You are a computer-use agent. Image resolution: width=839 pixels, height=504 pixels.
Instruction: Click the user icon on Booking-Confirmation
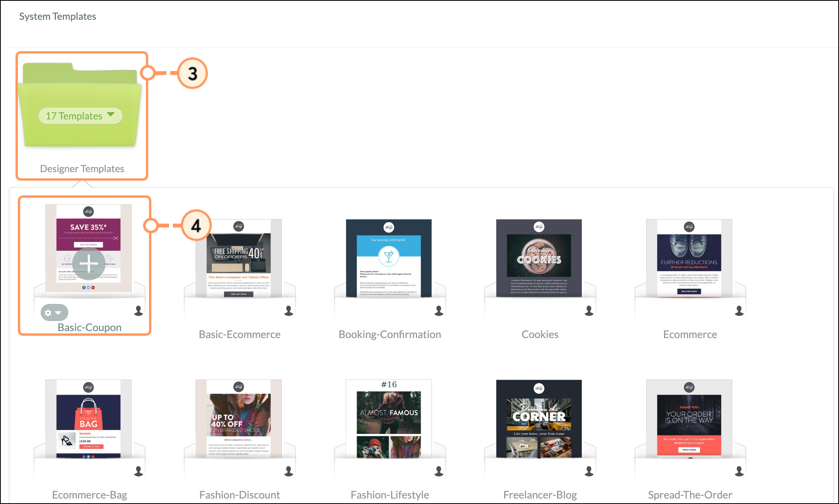click(439, 311)
